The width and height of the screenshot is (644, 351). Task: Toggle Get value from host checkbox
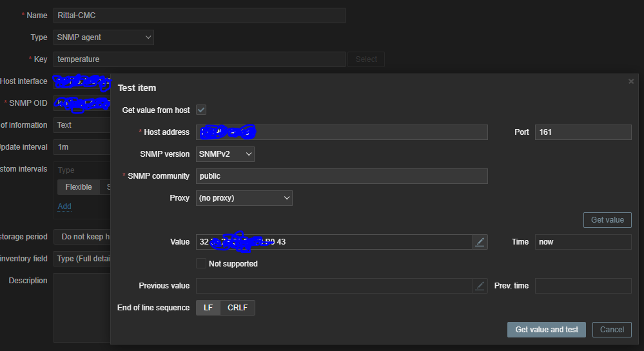[201, 110]
